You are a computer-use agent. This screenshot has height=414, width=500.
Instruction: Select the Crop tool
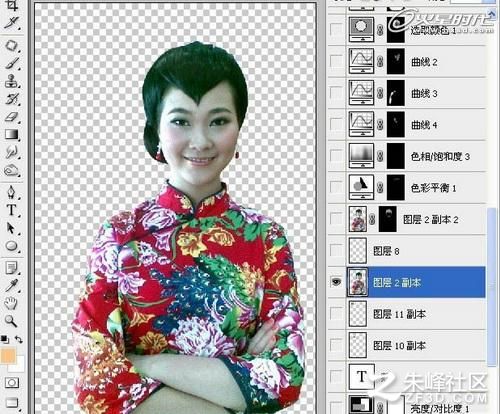coord(12,5)
